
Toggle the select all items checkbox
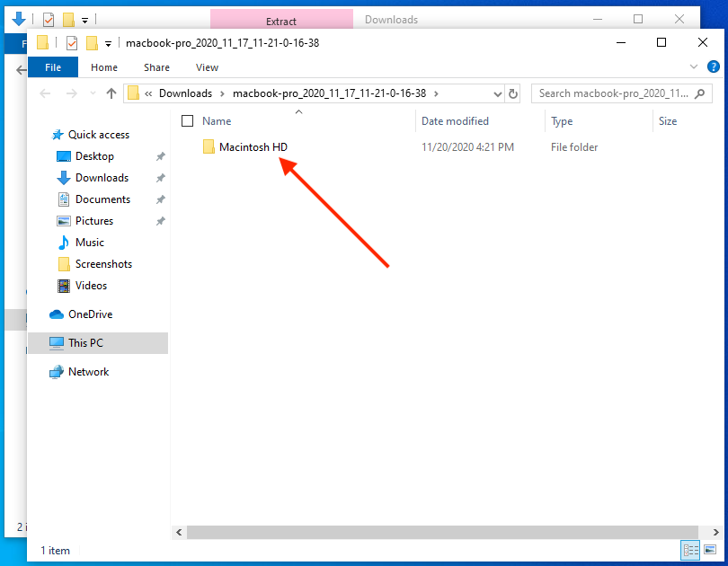pos(187,121)
